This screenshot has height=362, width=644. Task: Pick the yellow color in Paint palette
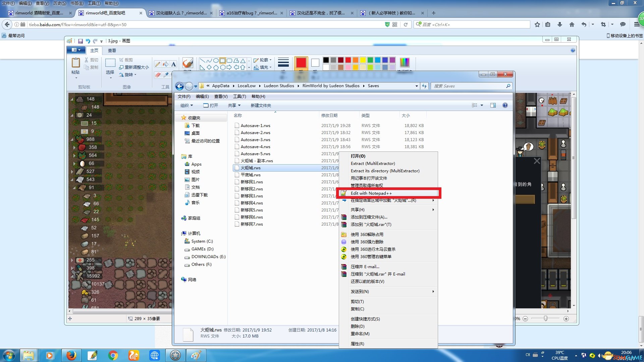pyautogui.click(x=363, y=60)
